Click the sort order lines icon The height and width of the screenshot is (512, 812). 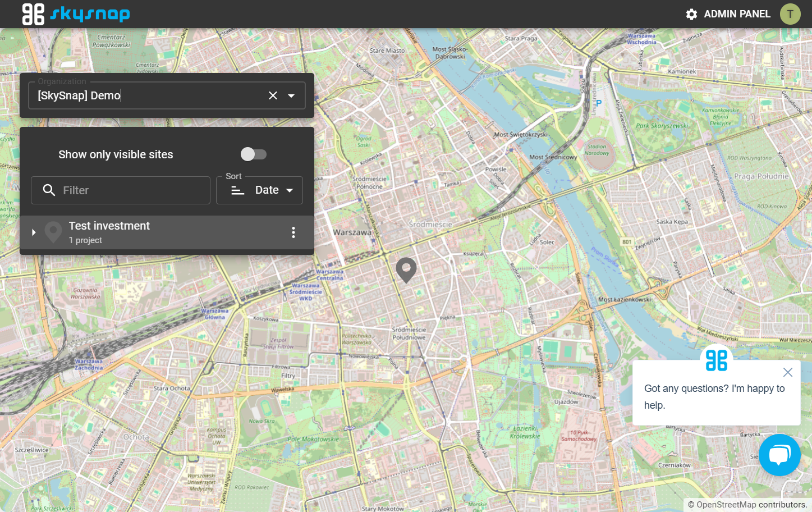pyautogui.click(x=238, y=190)
